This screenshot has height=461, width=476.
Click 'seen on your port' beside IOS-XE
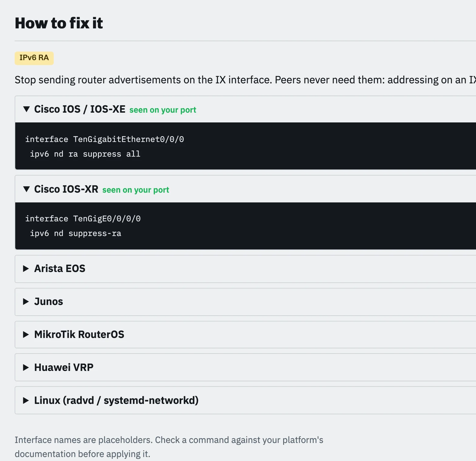click(x=163, y=110)
